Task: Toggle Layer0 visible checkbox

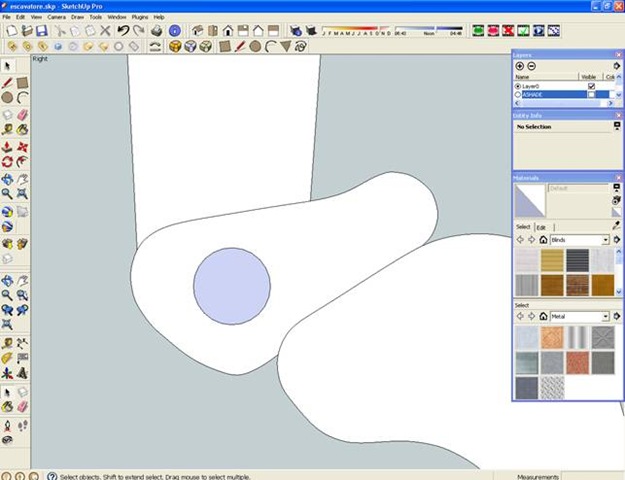Action: click(x=591, y=86)
